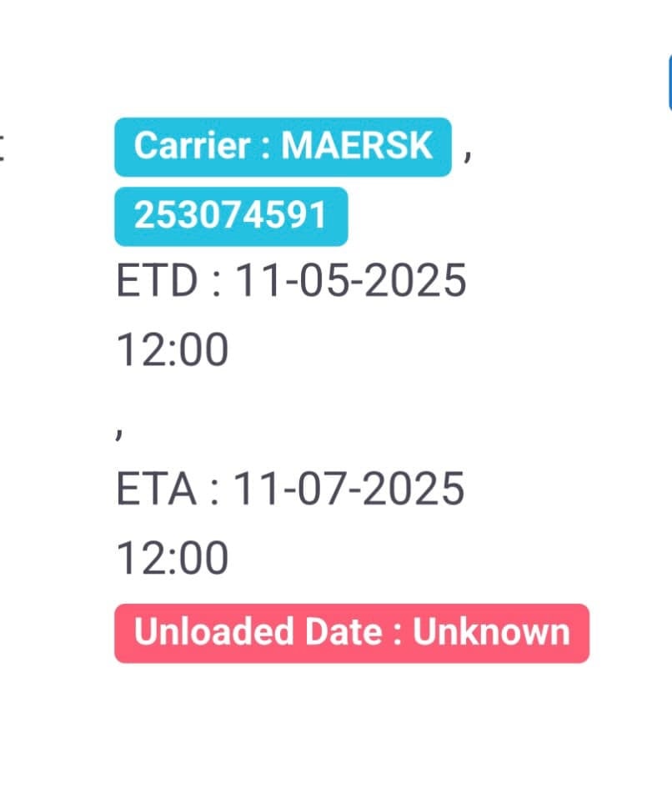Screen dimensions: 672x803
Task: Click the word Unknown in the red badge
Action: click(x=491, y=632)
